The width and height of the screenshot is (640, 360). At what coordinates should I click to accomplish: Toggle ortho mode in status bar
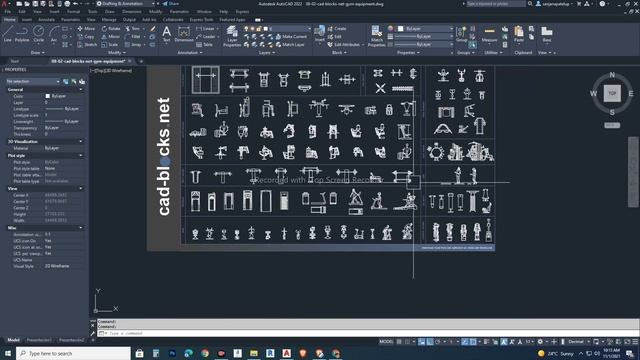point(430,342)
